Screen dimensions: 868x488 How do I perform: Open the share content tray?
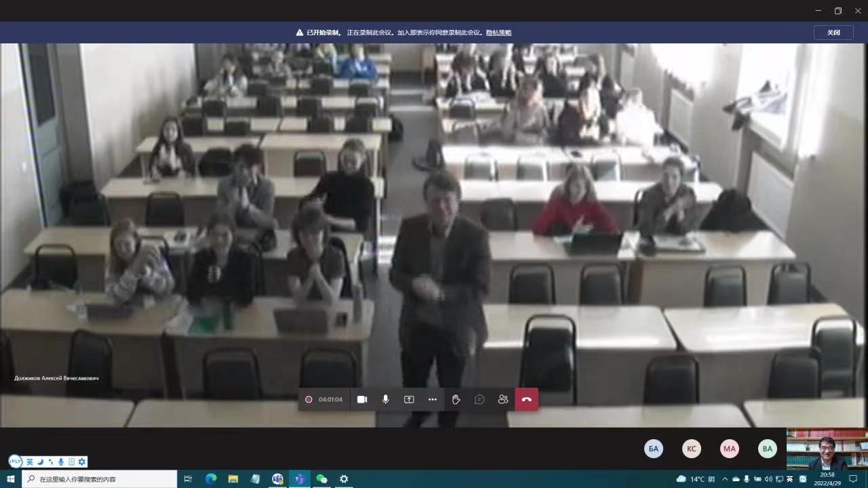point(409,400)
